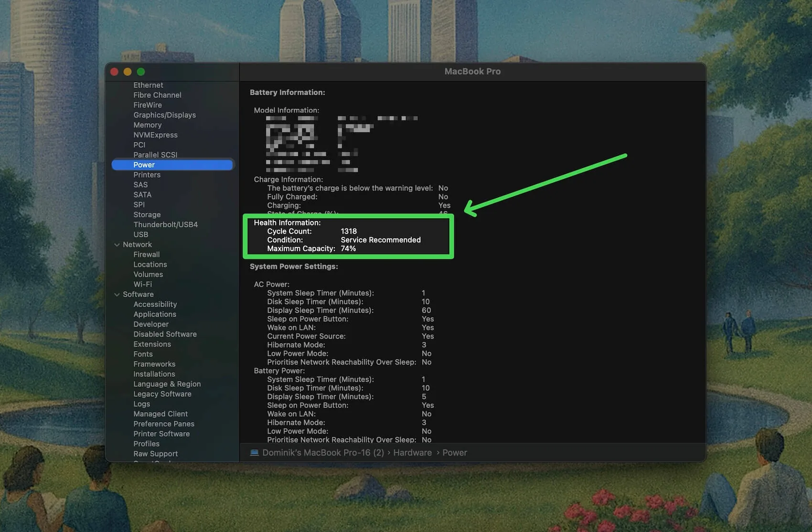Screen dimensions: 812x532
Task: Click the Cycle Count value 1318
Action: pyautogui.click(x=349, y=231)
